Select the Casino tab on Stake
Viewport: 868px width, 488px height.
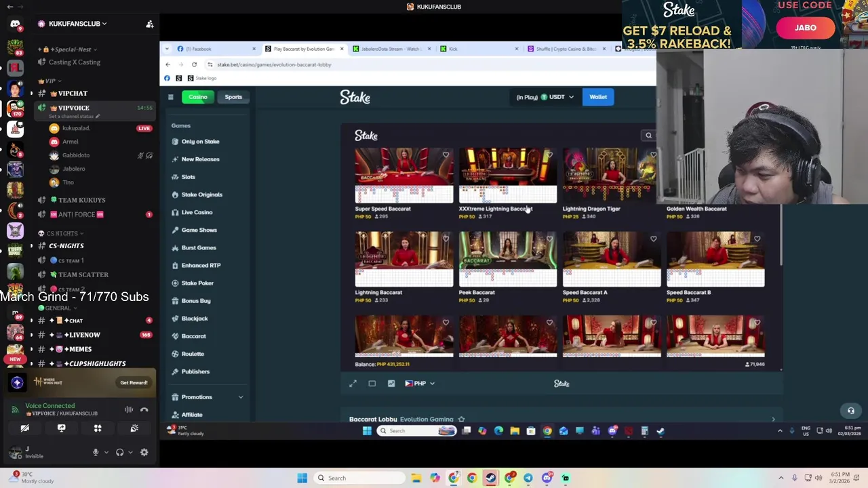tap(198, 97)
